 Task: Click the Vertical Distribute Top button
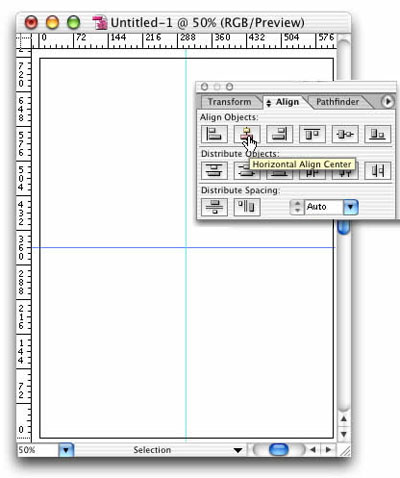click(x=214, y=171)
